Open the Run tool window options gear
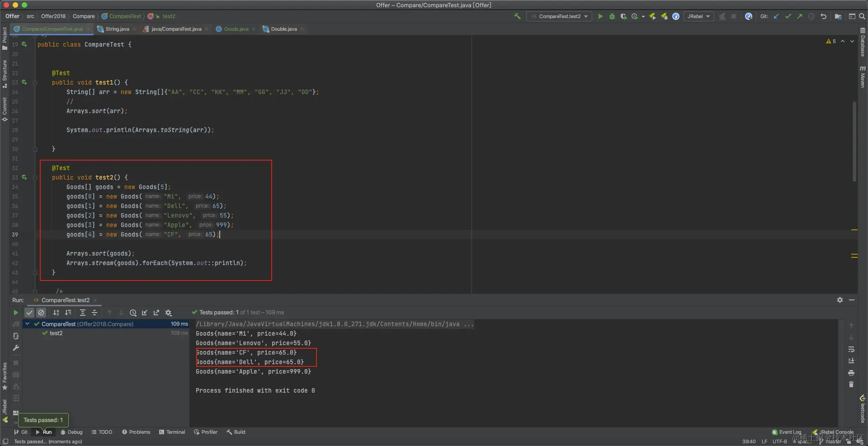This screenshot has height=446, width=868. click(840, 300)
